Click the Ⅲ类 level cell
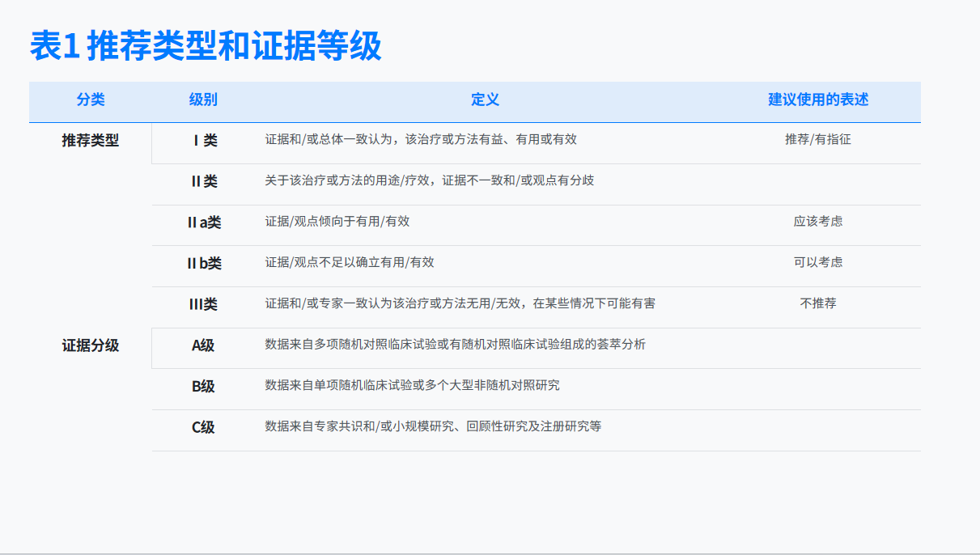980x555 pixels. tap(203, 303)
